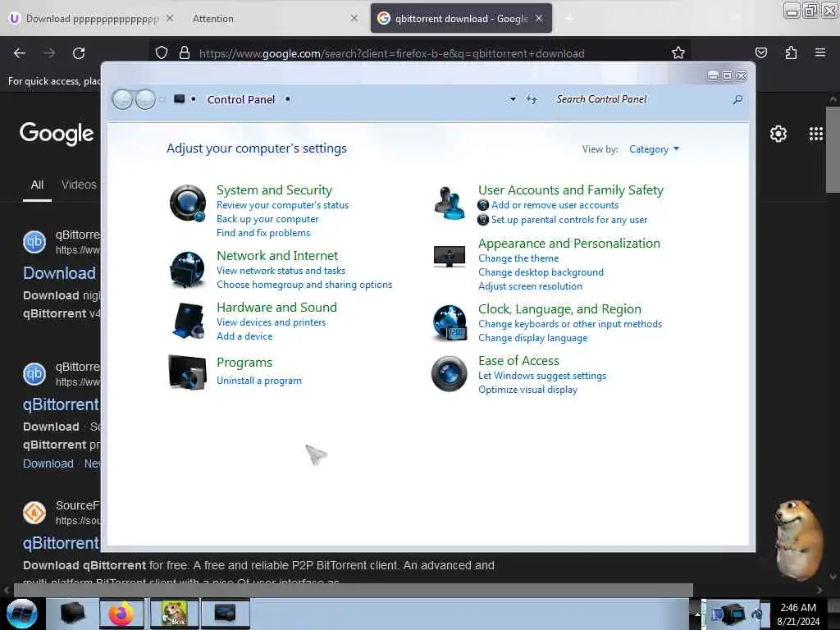Open the Firefox hamburger menu

click(x=819, y=52)
